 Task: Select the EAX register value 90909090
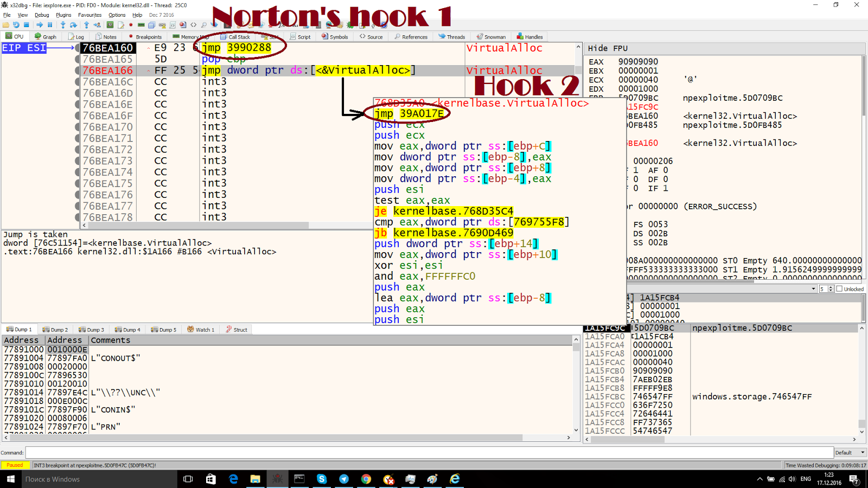click(638, 62)
